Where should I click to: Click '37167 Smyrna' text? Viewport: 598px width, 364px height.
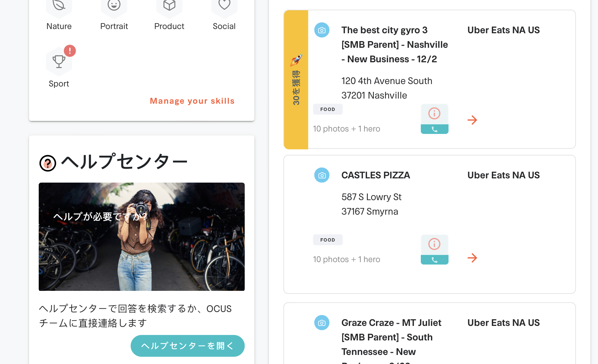pyautogui.click(x=370, y=212)
